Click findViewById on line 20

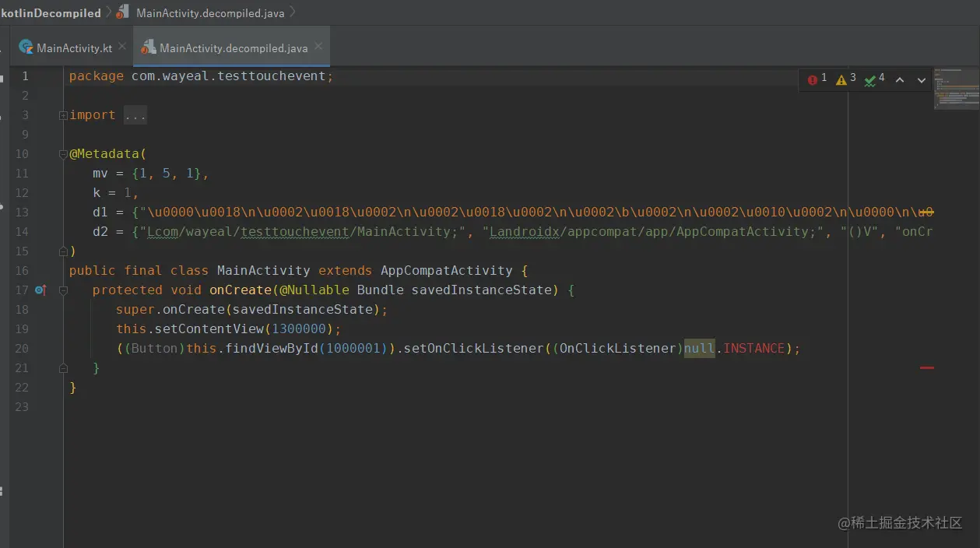tap(271, 349)
